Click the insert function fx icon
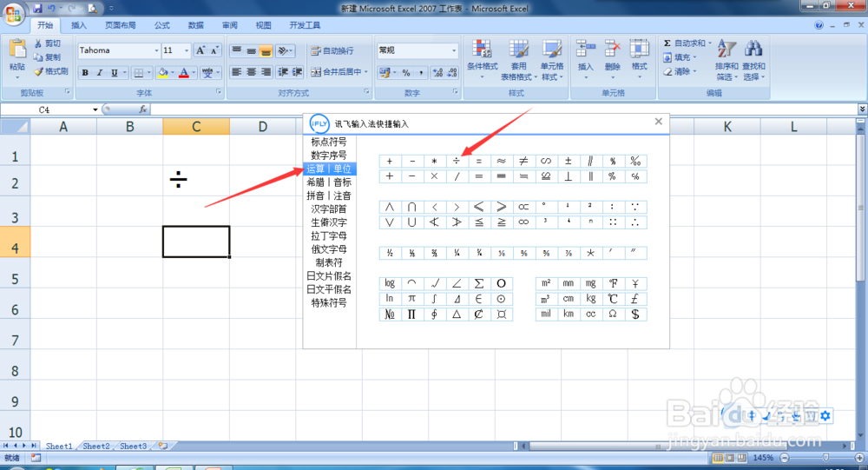This screenshot has height=470, width=868. pos(143,109)
